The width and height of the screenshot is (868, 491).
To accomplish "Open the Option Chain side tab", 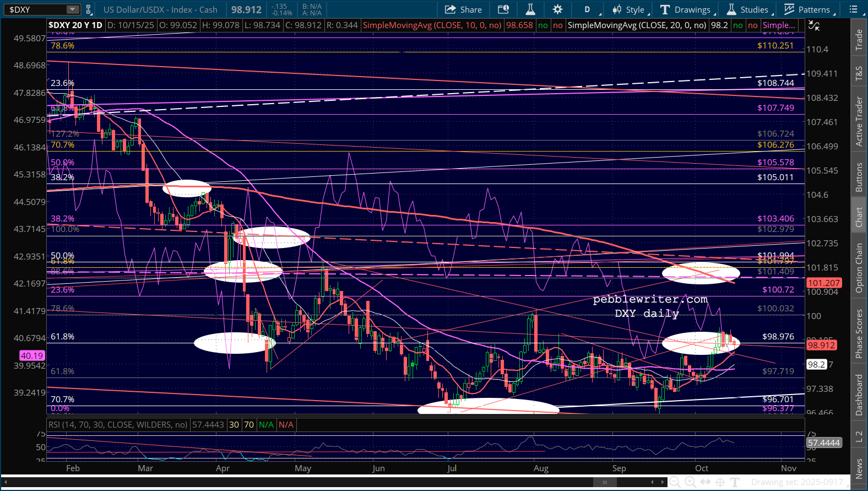I will pyautogui.click(x=859, y=268).
